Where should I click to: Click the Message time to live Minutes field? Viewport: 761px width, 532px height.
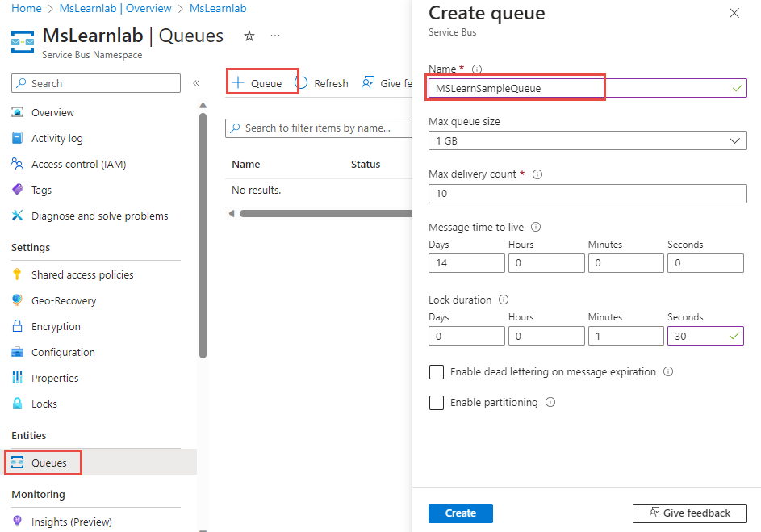tap(626, 262)
